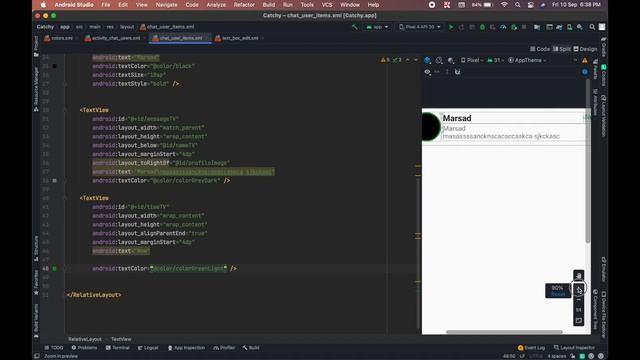This screenshot has width=640, height=360.
Task: Open the Search Everywhere magnifier in toolbar
Action: (592, 27)
